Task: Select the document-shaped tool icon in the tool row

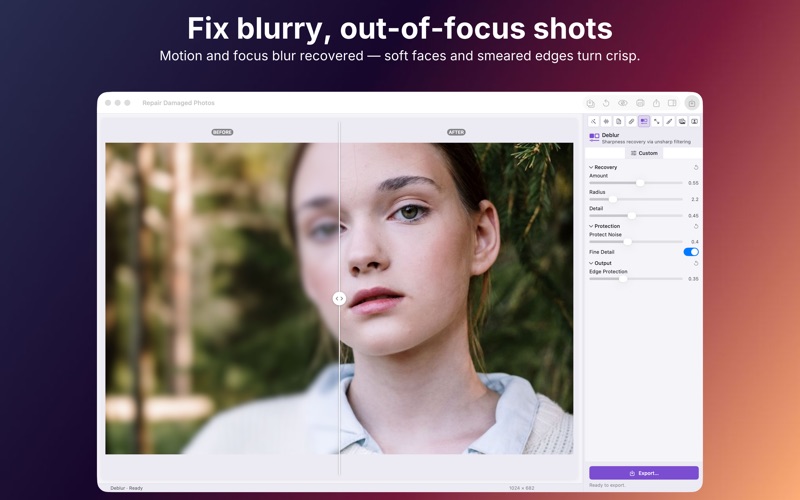Action: (x=618, y=121)
